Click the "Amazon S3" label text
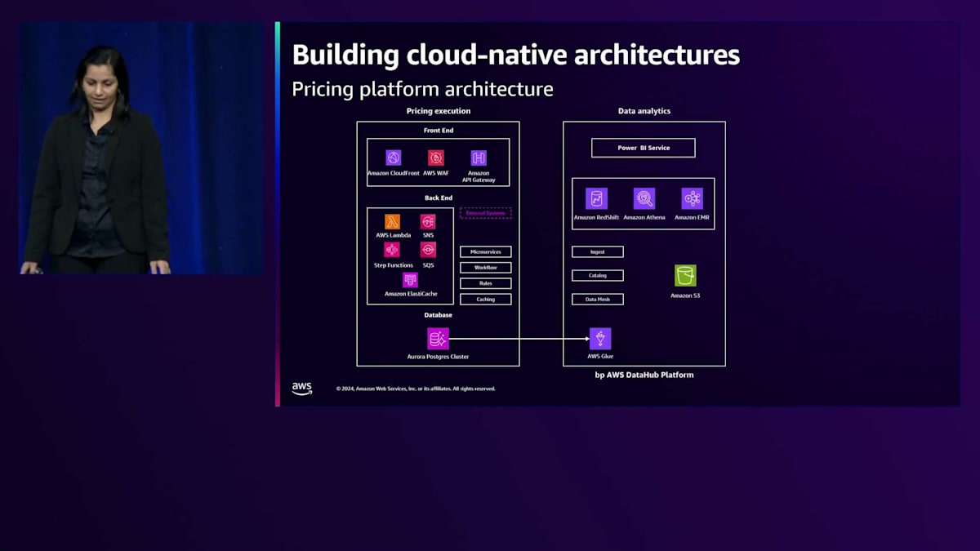980x551 pixels. coord(685,295)
